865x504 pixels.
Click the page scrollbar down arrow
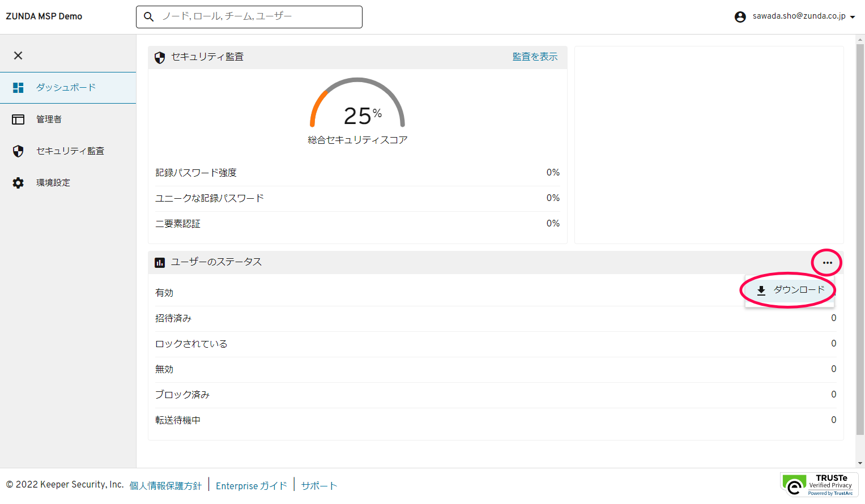click(860, 463)
